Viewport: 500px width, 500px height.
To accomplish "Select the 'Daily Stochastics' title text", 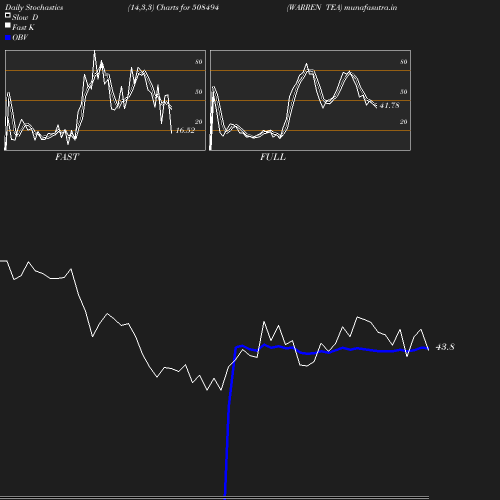I will click(34, 8).
